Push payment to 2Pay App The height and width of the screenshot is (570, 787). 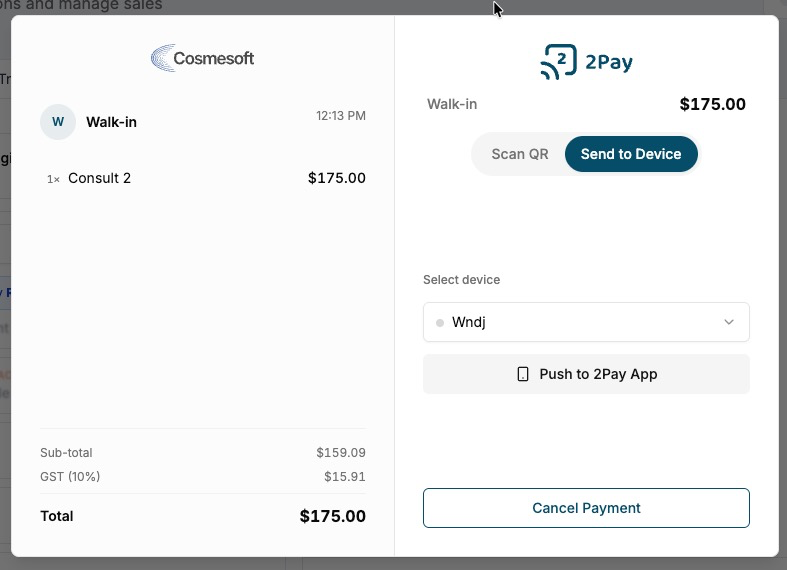tap(586, 374)
